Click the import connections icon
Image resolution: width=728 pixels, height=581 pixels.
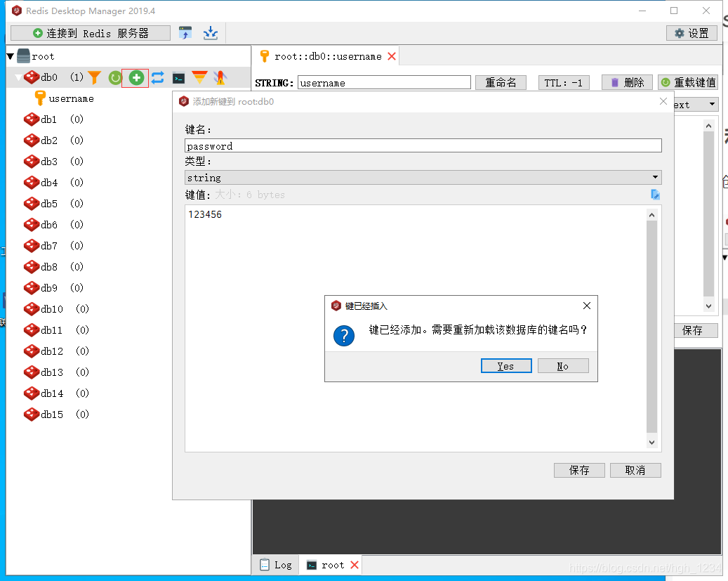(185, 33)
